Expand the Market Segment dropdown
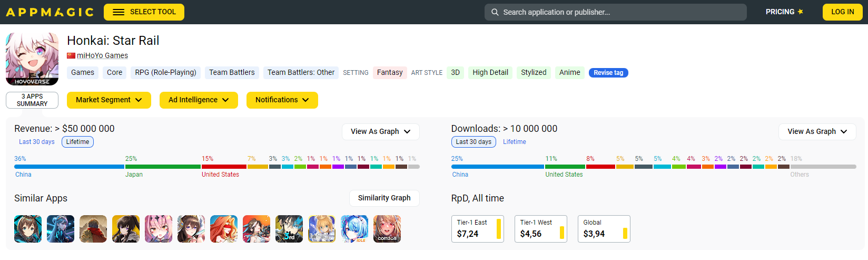Viewport: 868px width, 260px height. pyautogui.click(x=108, y=100)
